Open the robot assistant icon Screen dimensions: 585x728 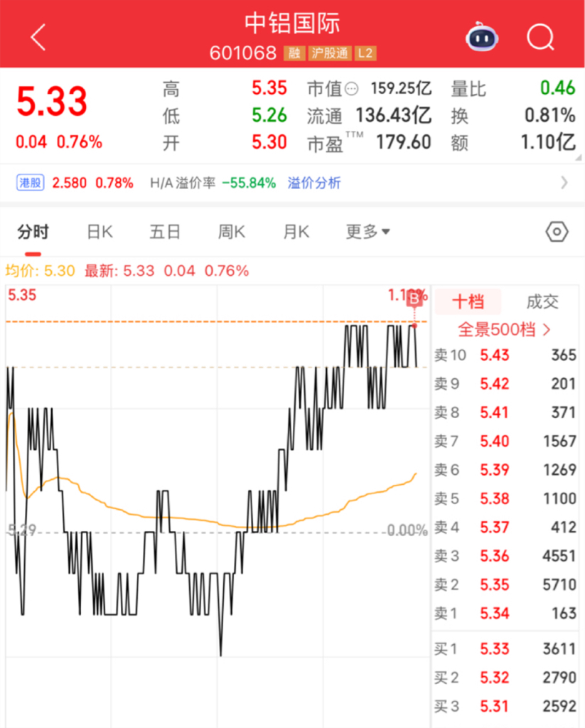pyautogui.click(x=482, y=37)
